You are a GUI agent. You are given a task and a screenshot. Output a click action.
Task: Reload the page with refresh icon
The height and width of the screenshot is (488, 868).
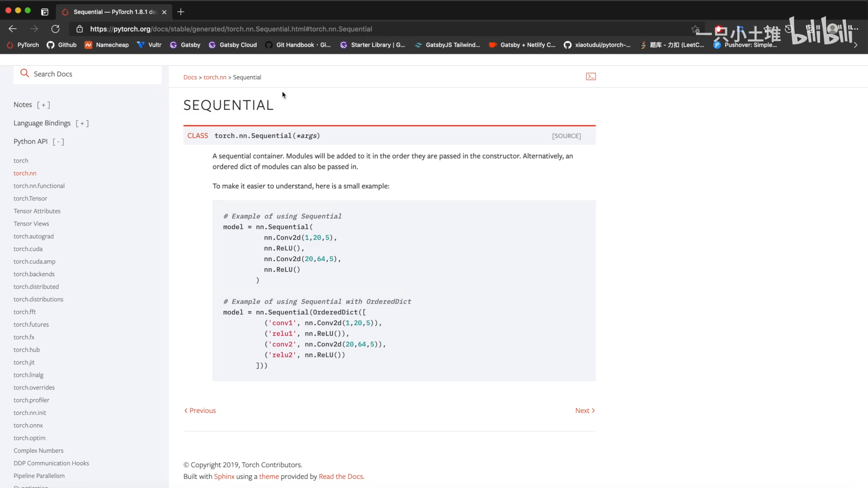click(55, 29)
